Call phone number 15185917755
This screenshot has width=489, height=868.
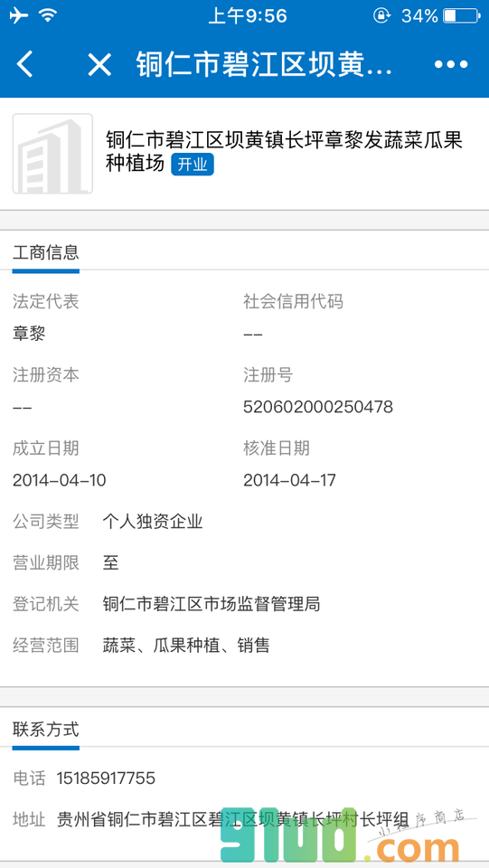(x=106, y=778)
